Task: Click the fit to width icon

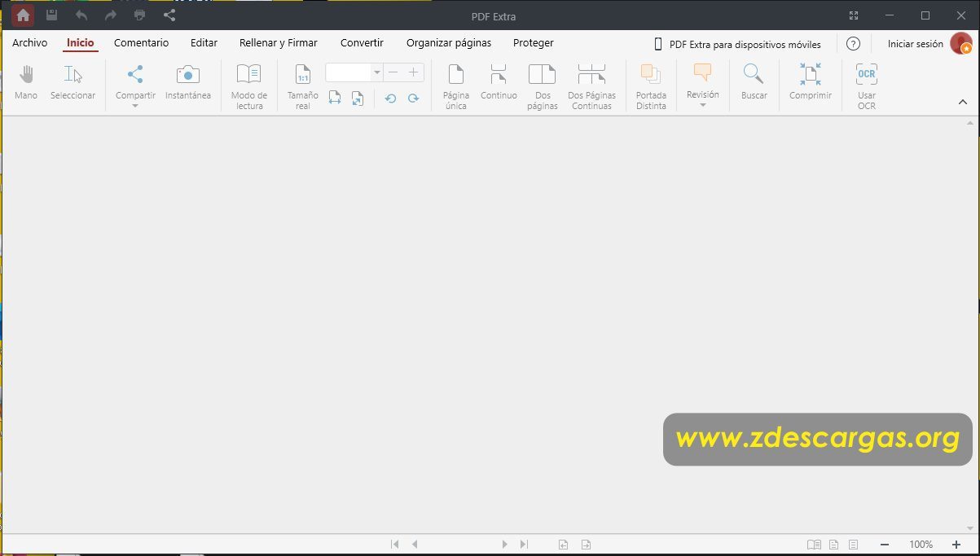Action: coord(335,99)
